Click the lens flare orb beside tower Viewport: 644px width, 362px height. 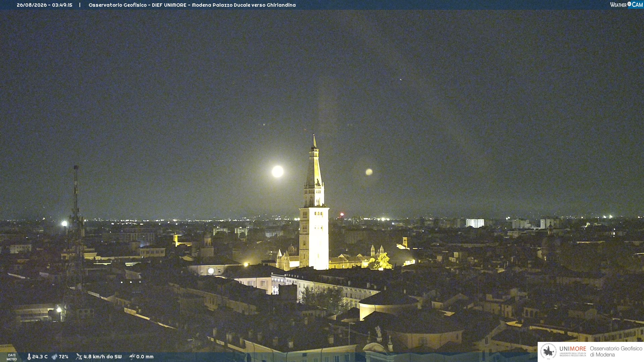point(369,172)
